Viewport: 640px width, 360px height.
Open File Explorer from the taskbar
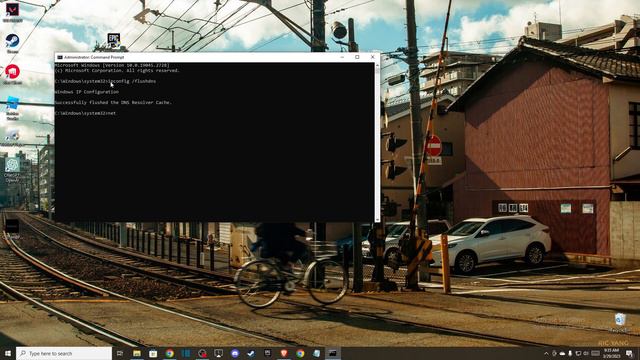137,353
